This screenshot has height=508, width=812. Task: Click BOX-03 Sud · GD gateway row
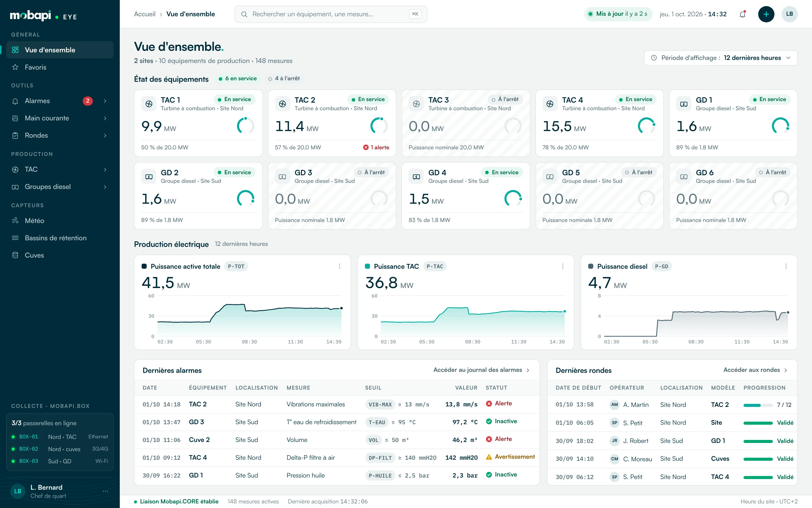click(x=60, y=461)
